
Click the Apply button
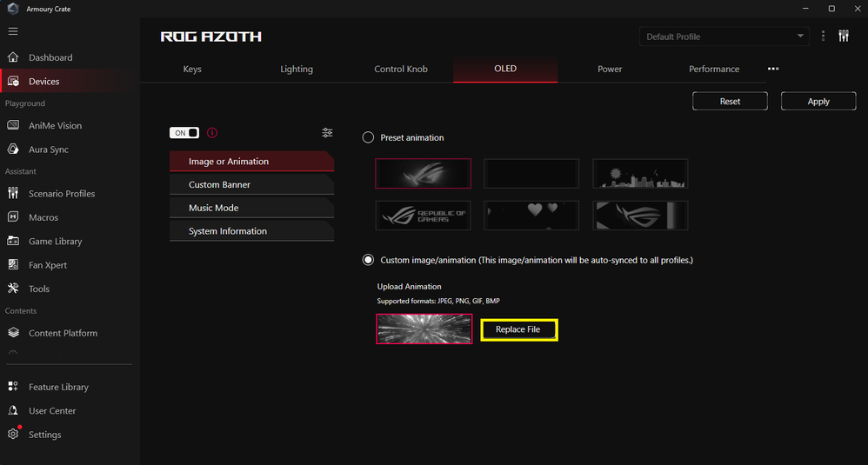[818, 101]
